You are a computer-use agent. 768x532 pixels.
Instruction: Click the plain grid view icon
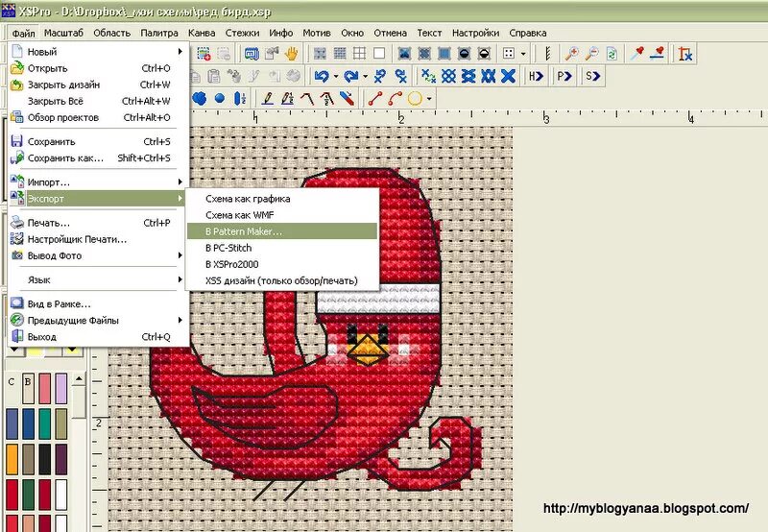tap(359, 54)
